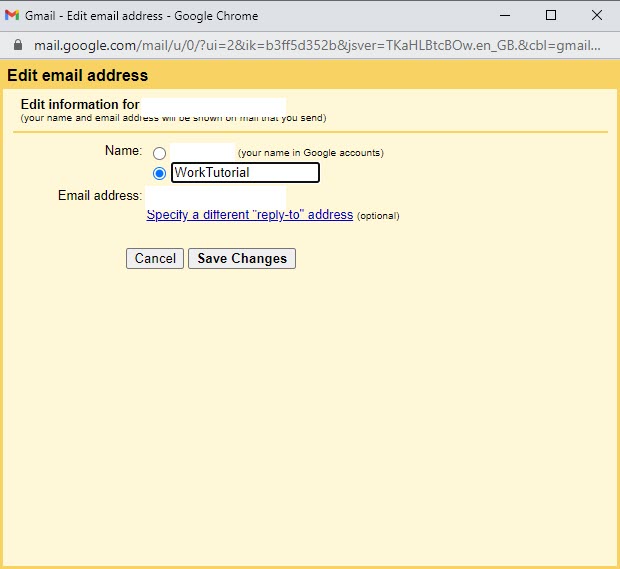The height and width of the screenshot is (569, 620).
Task: Select the Google account name radio button
Action: 159,154
